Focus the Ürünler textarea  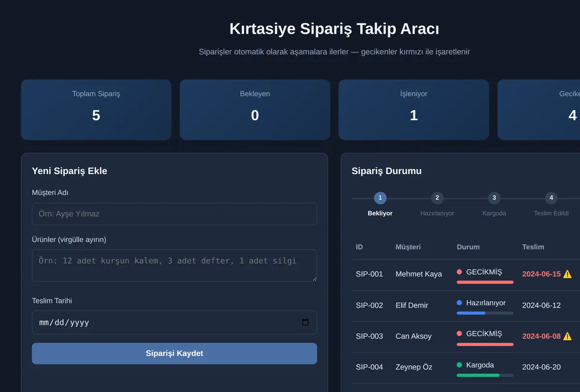click(174, 265)
